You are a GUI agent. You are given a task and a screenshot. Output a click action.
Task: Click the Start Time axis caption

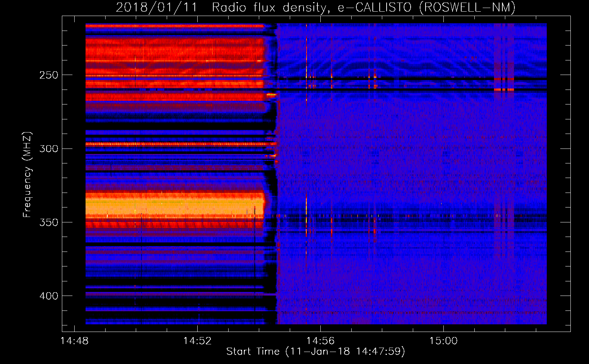pyautogui.click(x=315, y=352)
